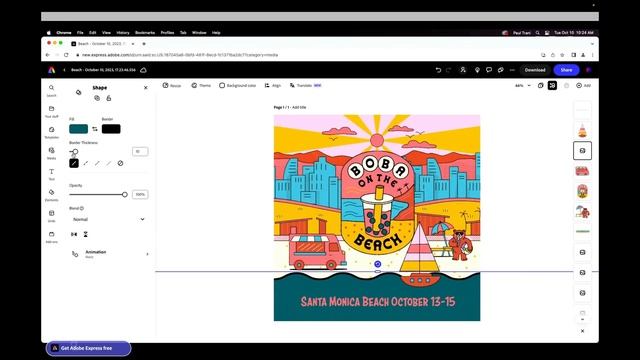Click the Share button

[566, 70]
